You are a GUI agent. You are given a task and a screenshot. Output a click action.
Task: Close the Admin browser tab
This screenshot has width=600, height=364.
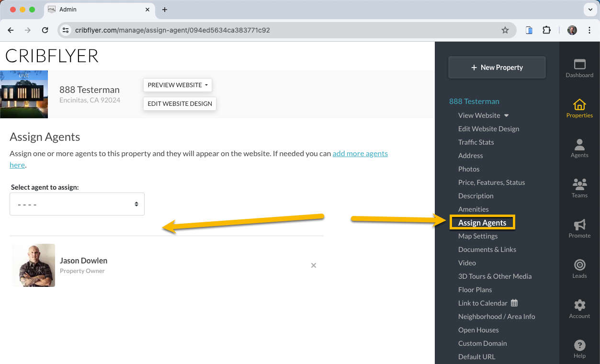click(x=147, y=10)
